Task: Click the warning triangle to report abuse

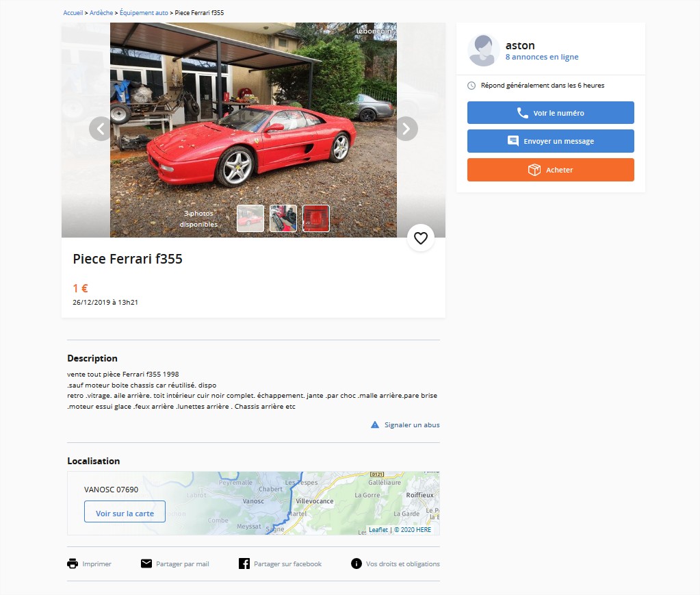Action: pos(375,425)
